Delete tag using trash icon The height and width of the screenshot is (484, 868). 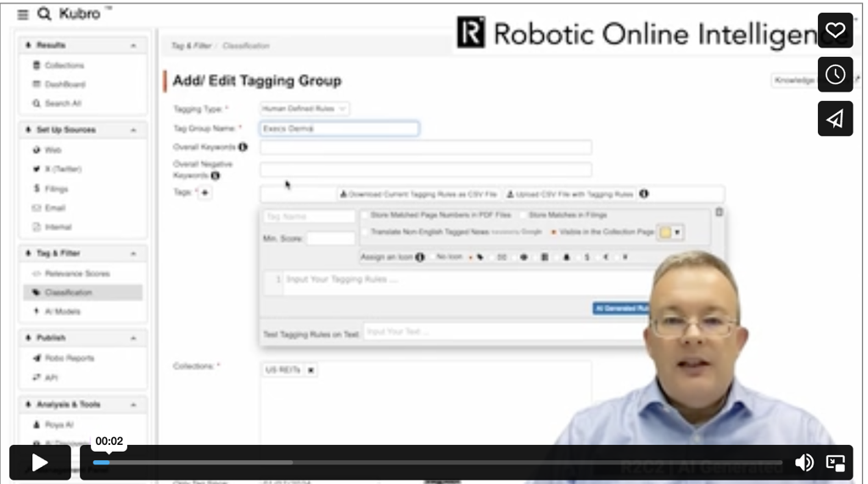pyautogui.click(x=719, y=212)
